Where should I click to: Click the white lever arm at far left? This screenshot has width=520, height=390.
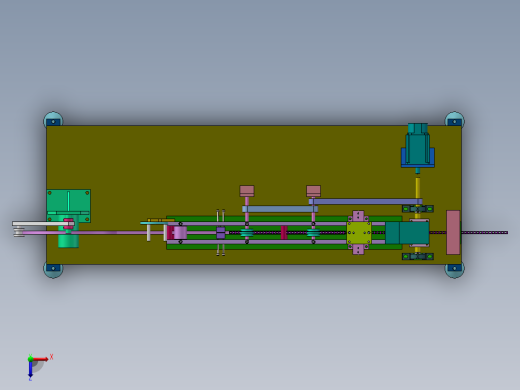(43, 224)
